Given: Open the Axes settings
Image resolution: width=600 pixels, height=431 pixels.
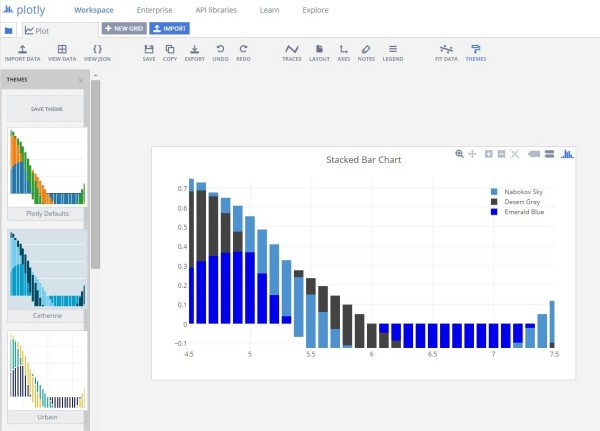Looking at the screenshot, I should pyautogui.click(x=344, y=53).
